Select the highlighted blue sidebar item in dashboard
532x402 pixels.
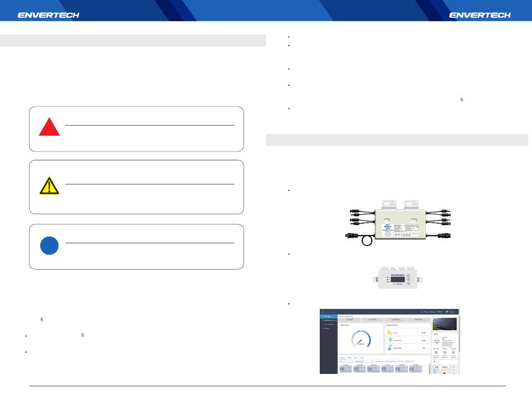click(329, 316)
